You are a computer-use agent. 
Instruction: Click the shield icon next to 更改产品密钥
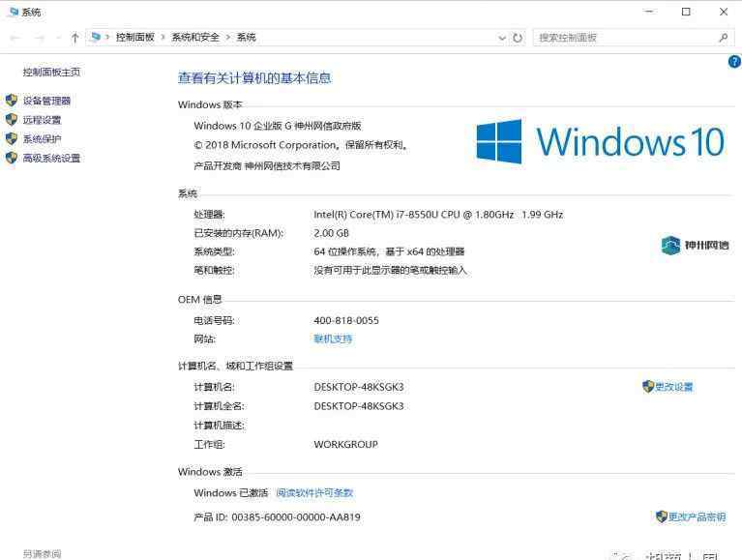coord(661,516)
